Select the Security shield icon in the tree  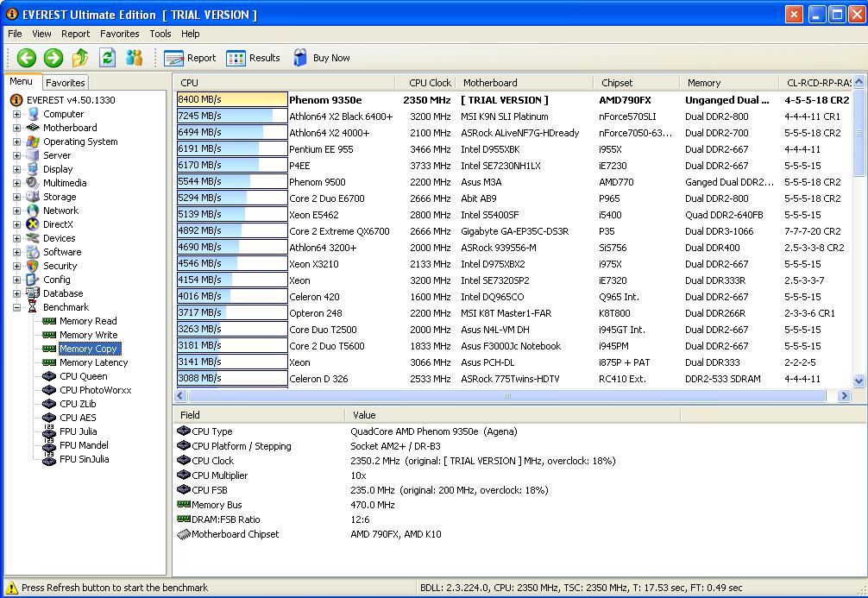tap(33, 266)
